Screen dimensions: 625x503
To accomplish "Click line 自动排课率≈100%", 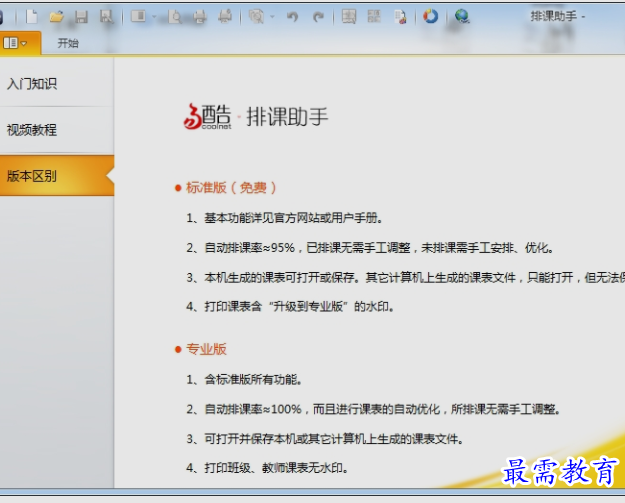I will [373, 409].
